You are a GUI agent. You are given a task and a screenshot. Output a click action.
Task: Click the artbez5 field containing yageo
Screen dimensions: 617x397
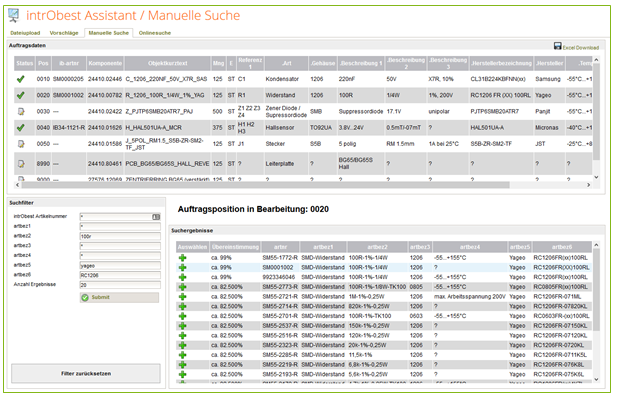point(120,265)
